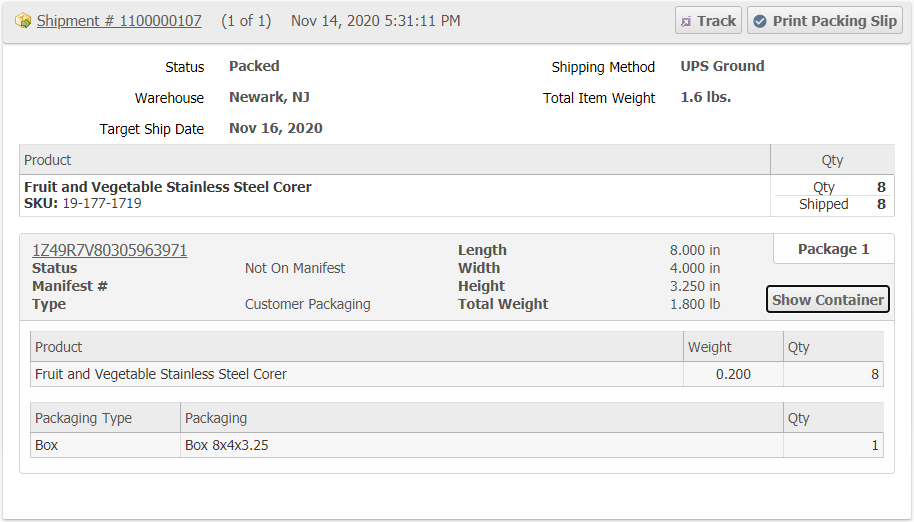Click the Track button's small icon
The image size is (914, 522).
pos(686,21)
